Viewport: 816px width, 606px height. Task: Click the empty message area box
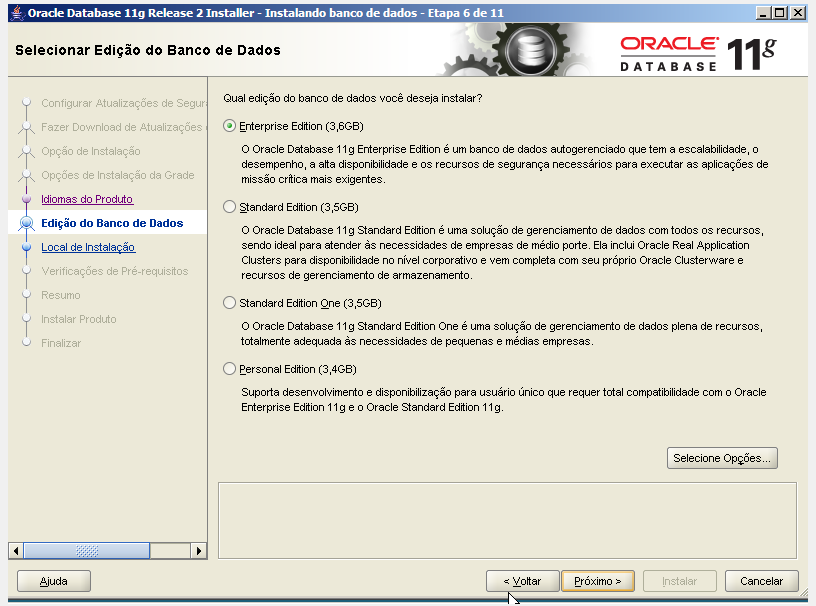(507, 521)
